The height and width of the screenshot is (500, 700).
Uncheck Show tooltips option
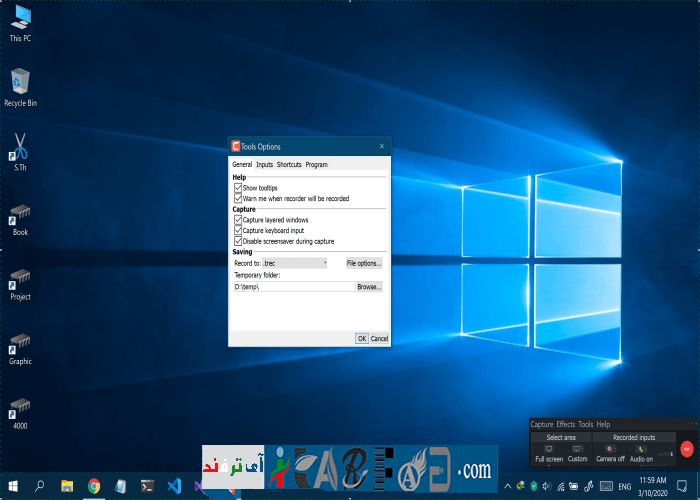pos(238,188)
